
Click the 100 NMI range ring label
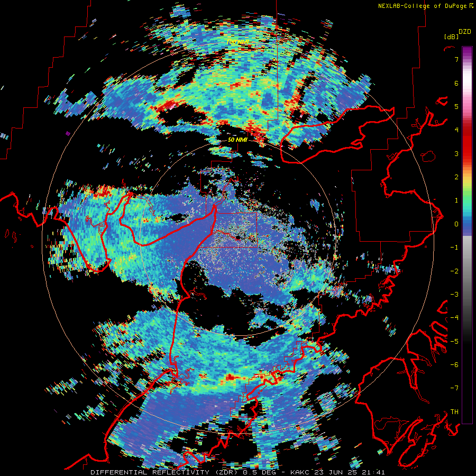(x=237, y=42)
